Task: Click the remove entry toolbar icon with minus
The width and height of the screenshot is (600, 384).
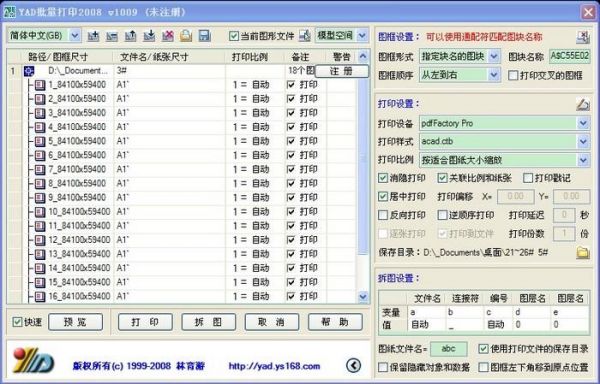Action: [112, 36]
